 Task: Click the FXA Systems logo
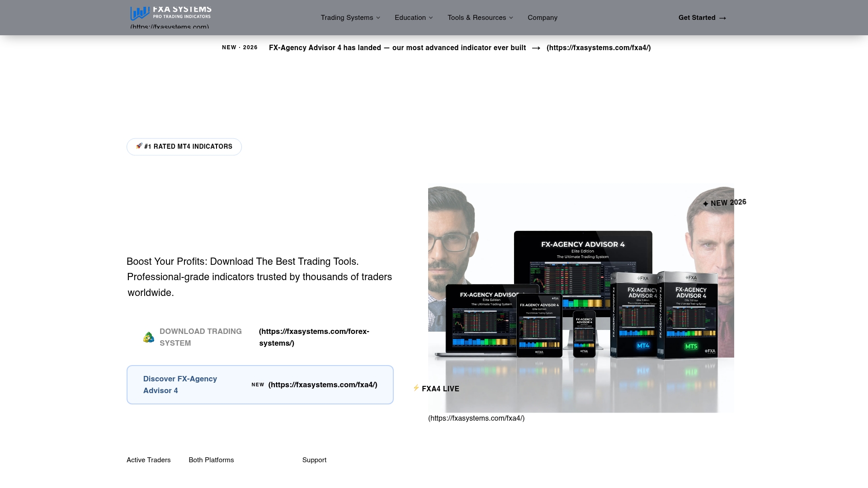click(171, 13)
